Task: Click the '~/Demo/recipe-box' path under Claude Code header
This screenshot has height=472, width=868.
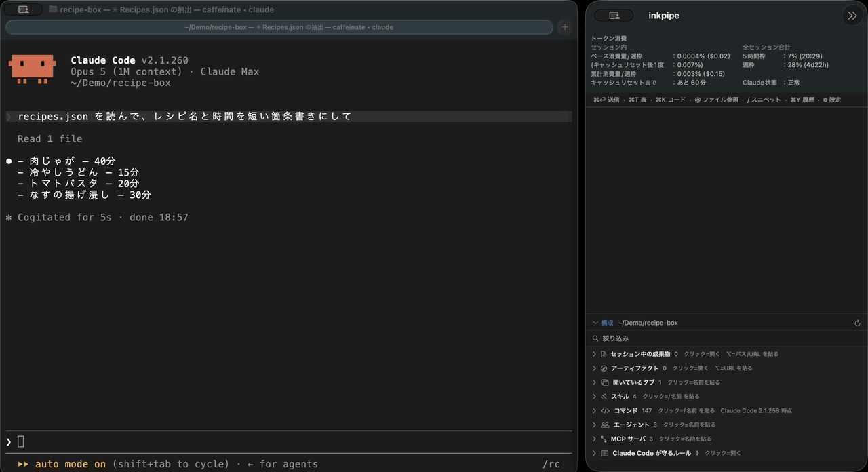Action: click(x=121, y=83)
